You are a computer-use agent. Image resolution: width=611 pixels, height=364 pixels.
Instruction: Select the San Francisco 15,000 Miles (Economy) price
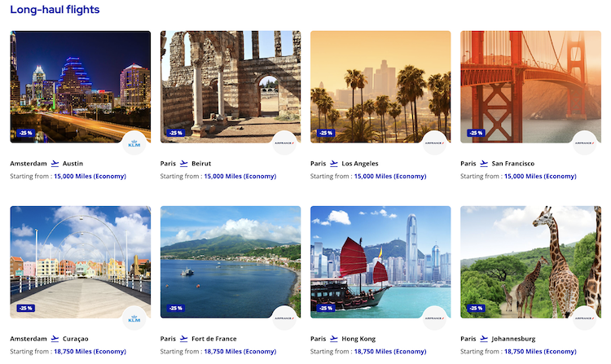[x=540, y=177]
